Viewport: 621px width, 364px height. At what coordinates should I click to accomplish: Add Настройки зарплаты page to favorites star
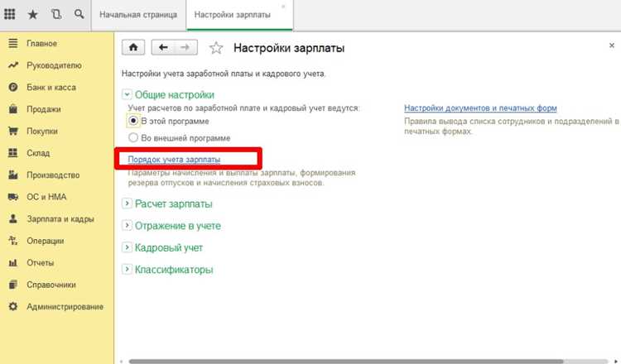coord(216,48)
